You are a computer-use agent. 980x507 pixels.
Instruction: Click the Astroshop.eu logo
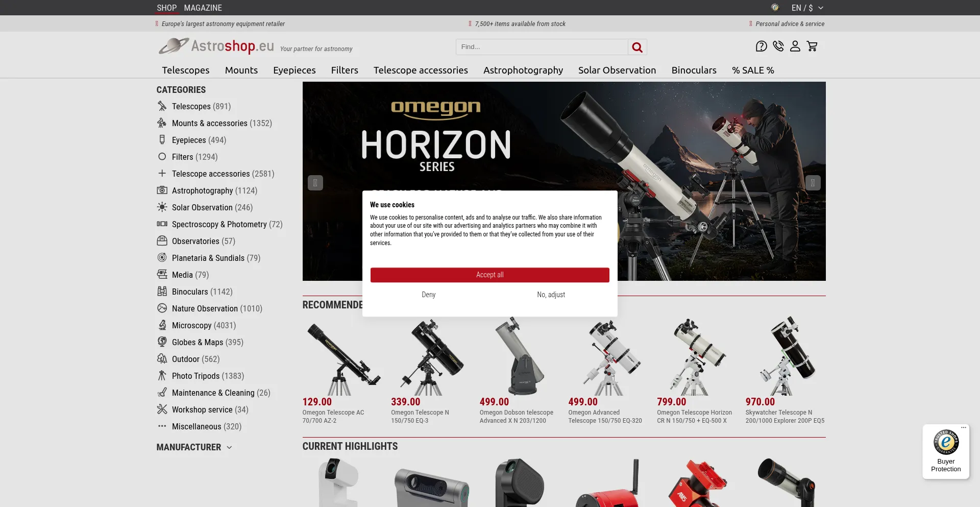[216, 46]
